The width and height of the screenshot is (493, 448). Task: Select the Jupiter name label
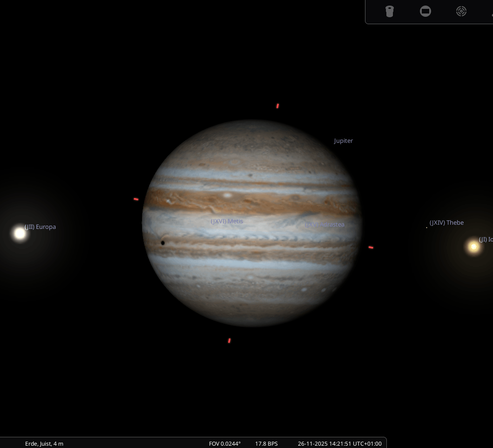coord(343,140)
